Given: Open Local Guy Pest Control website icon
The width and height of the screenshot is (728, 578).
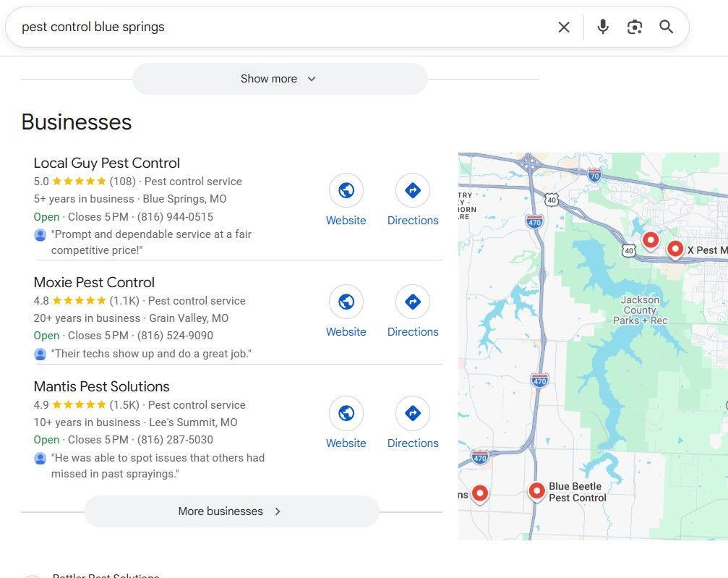Looking at the screenshot, I should pos(346,190).
